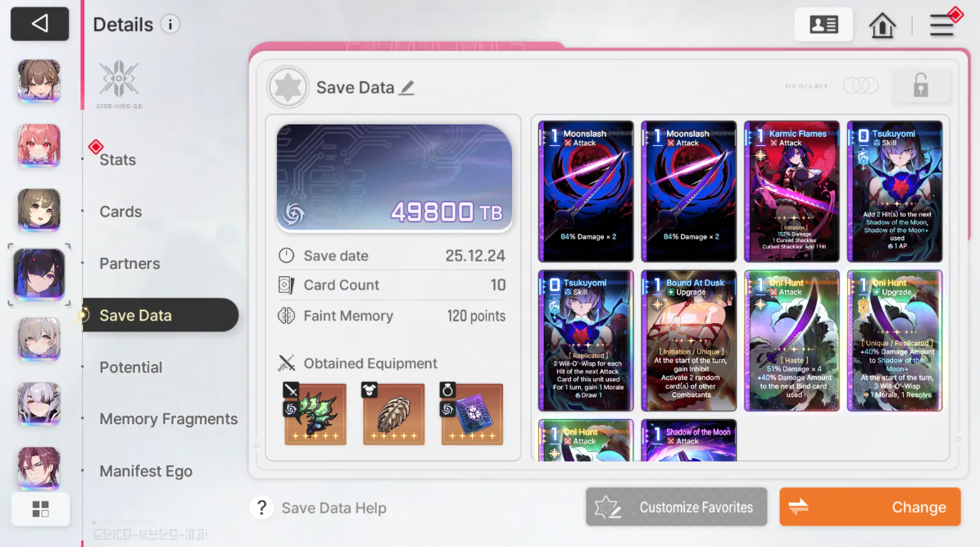
Task: Click the Customize Favorites button
Action: pyautogui.click(x=676, y=507)
